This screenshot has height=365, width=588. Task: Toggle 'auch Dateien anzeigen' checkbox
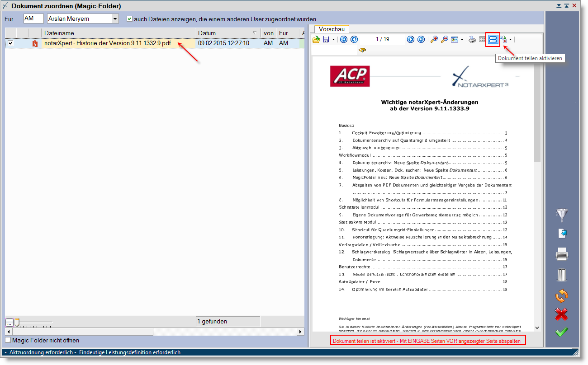tap(129, 19)
